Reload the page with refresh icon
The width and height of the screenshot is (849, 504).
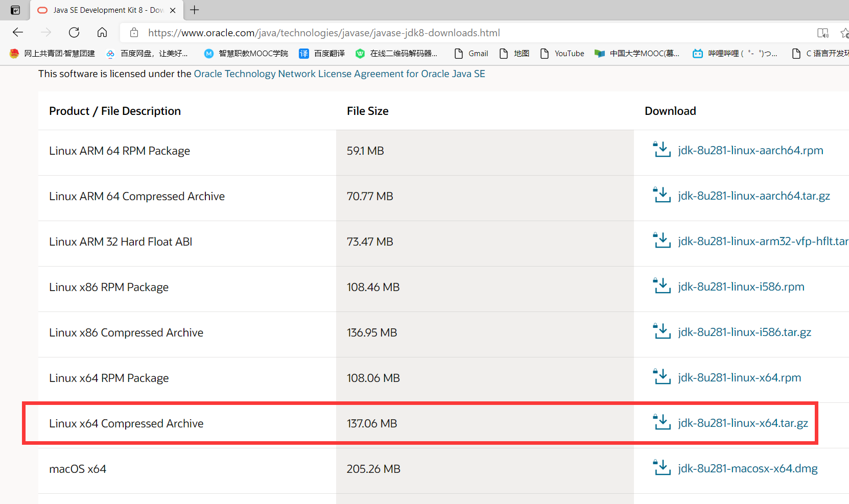click(74, 33)
